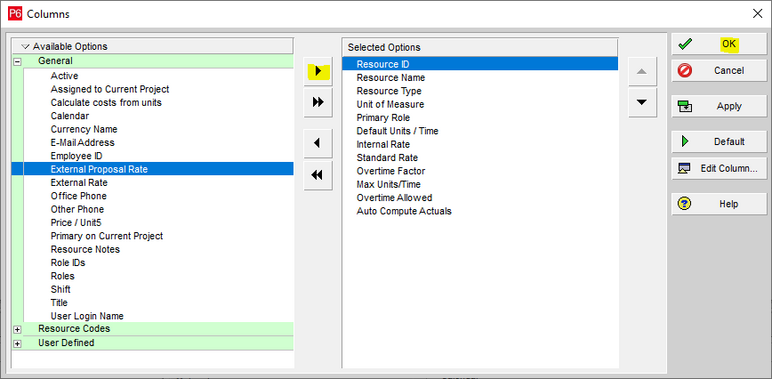Open the Edit Column... dialog

[719, 168]
